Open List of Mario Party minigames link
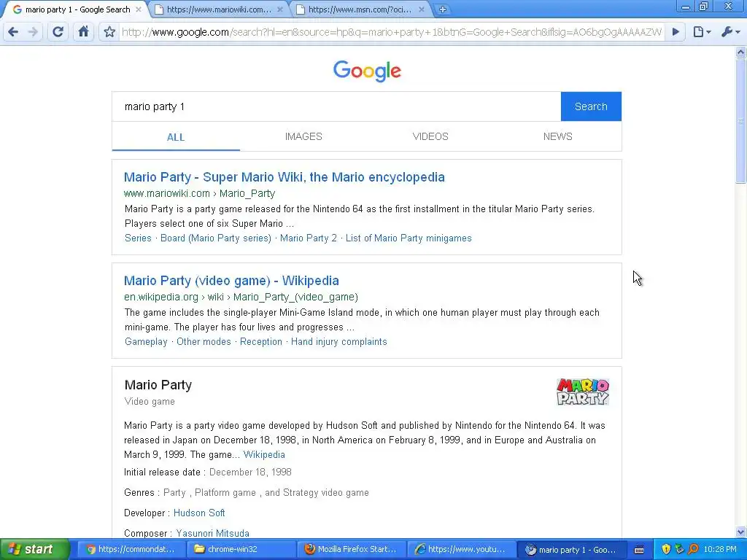The width and height of the screenshot is (747, 560). point(409,238)
